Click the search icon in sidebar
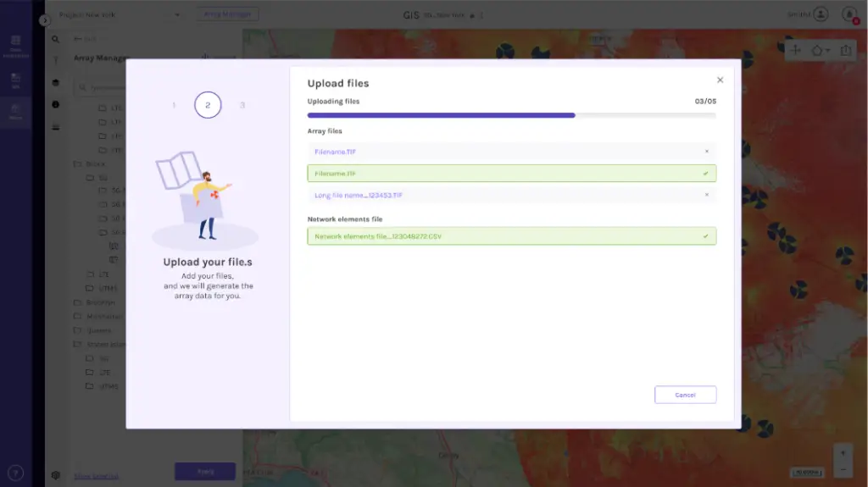Viewport: 868px width, 487px height. click(56, 39)
